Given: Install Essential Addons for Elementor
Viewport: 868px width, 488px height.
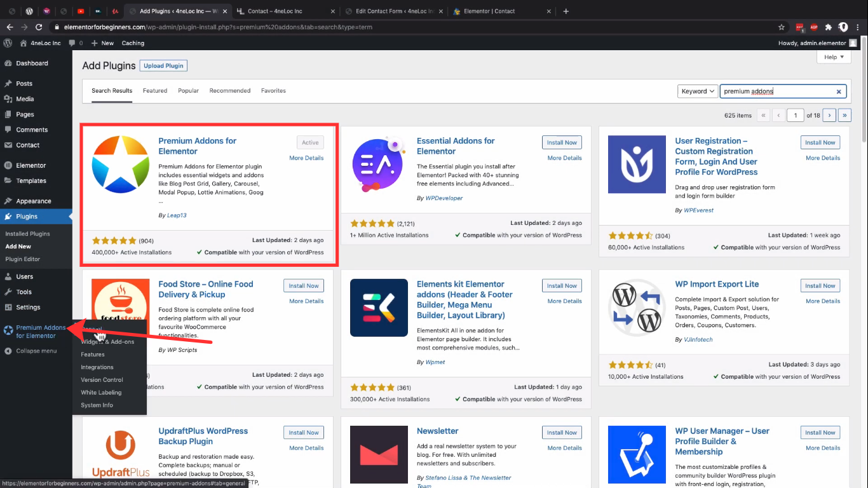Looking at the screenshot, I should coord(562,142).
